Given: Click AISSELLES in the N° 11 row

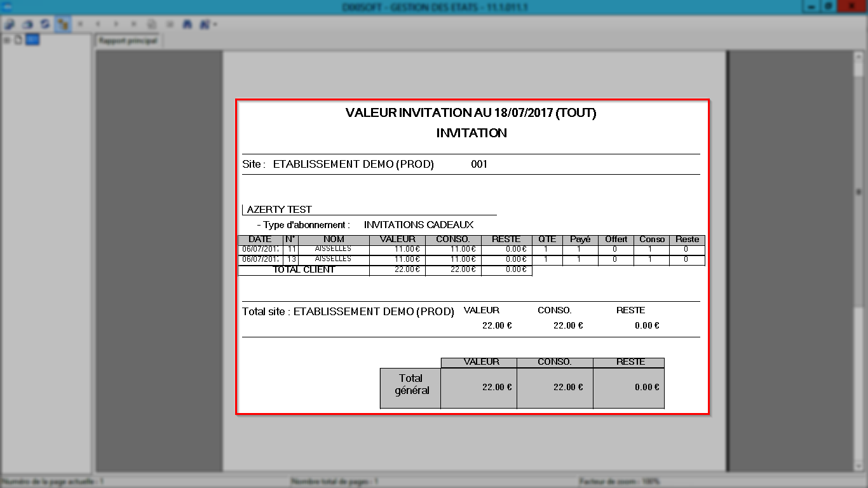Looking at the screenshot, I should coord(333,249).
